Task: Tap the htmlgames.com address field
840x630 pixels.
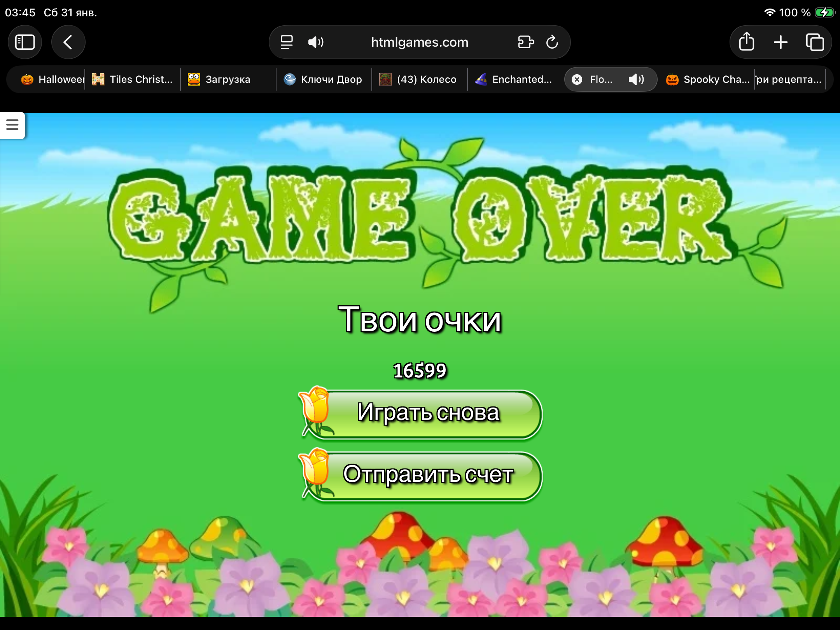Action: (419, 42)
